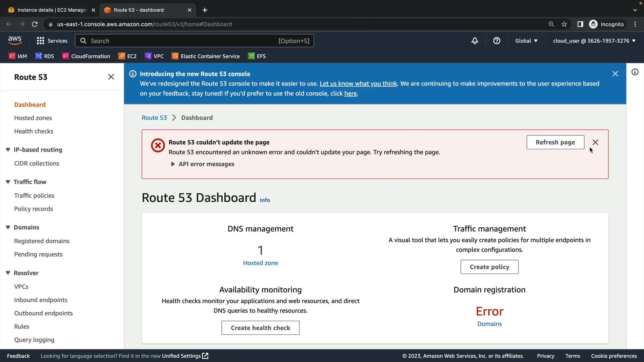644x362 pixels.
Task: Click the AWS help question-mark icon
Action: (x=496, y=41)
